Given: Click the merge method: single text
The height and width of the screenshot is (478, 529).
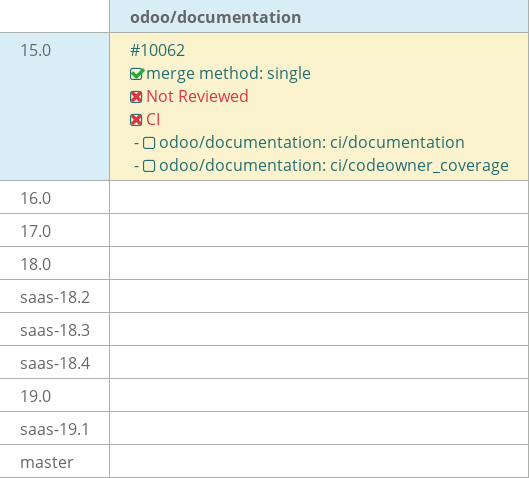Looking at the screenshot, I should pyautogui.click(x=228, y=74).
